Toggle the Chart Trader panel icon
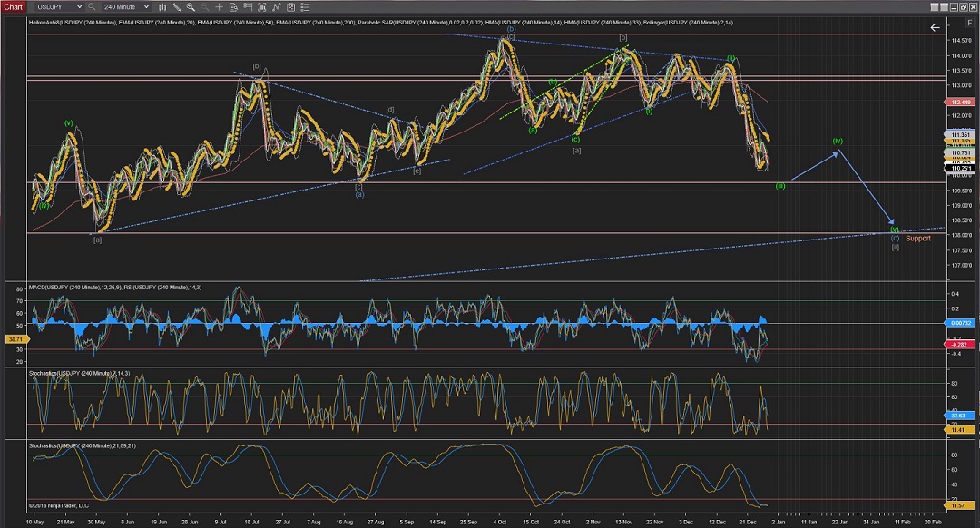Viewport: 980px width, 528px height. click(248, 7)
